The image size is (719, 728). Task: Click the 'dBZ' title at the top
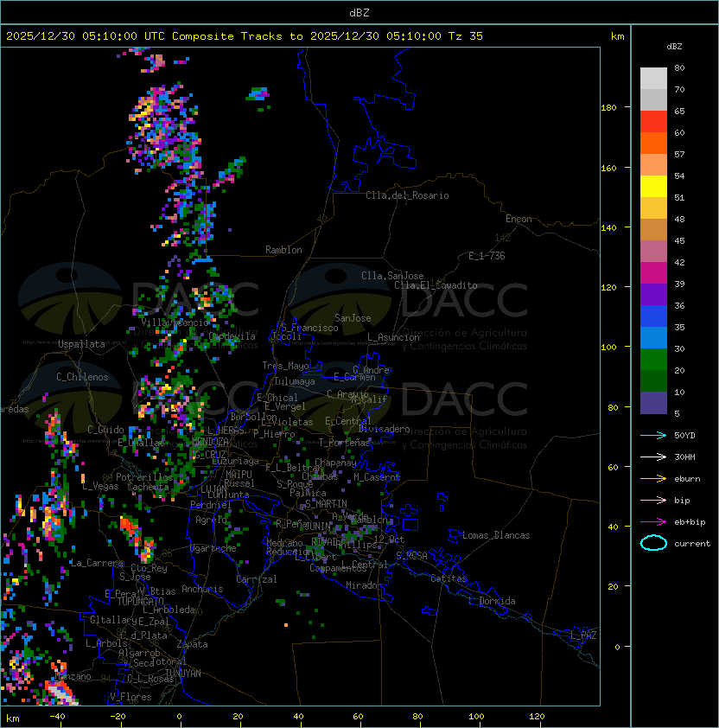[x=359, y=12]
